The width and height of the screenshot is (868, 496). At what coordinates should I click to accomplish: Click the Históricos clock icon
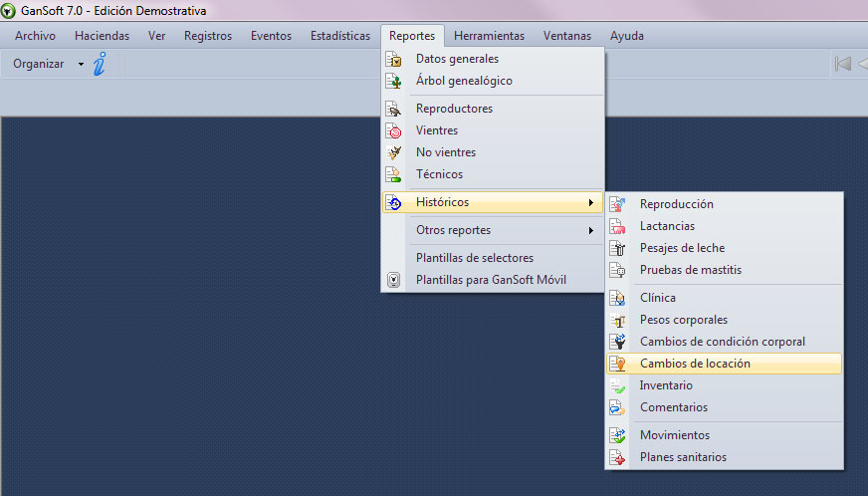pyautogui.click(x=393, y=203)
